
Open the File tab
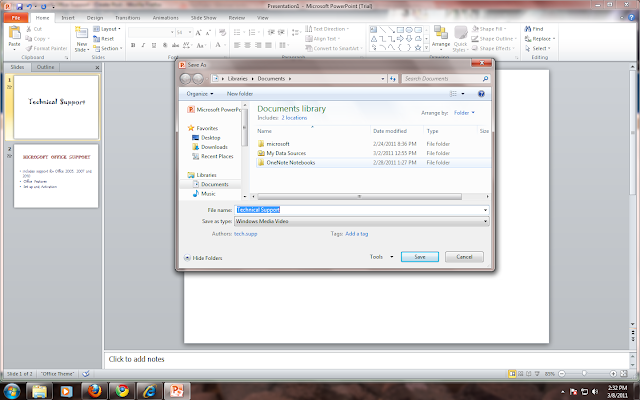[16, 18]
